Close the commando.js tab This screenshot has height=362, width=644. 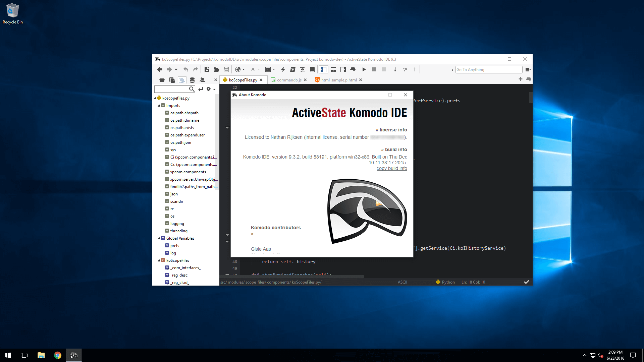point(305,80)
